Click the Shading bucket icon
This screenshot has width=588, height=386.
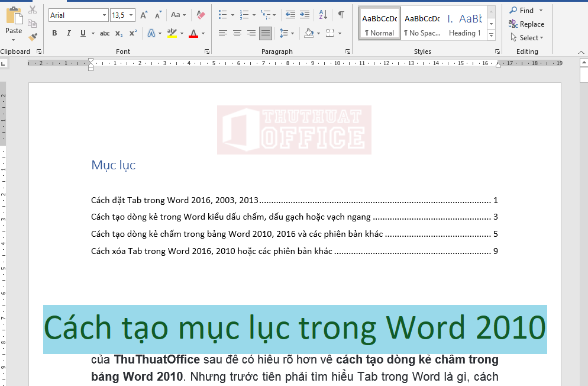310,34
